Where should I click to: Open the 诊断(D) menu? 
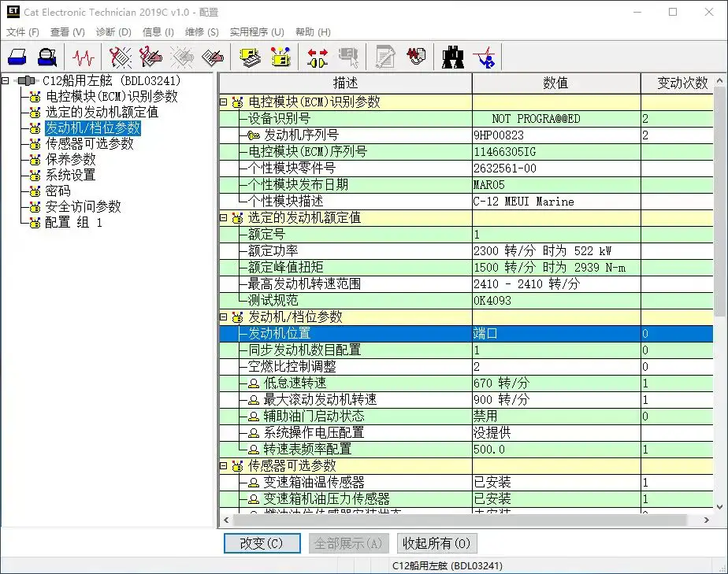coord(113,32)
